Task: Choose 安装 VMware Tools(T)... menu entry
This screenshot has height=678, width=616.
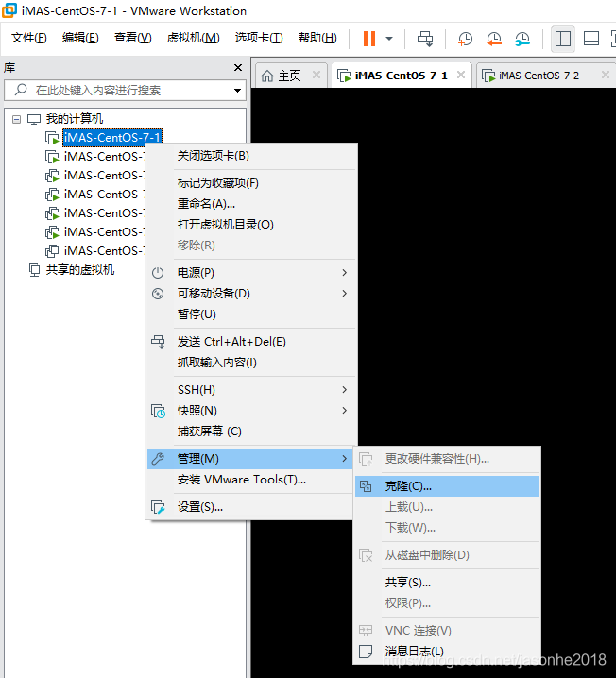Action: [252, 480]
